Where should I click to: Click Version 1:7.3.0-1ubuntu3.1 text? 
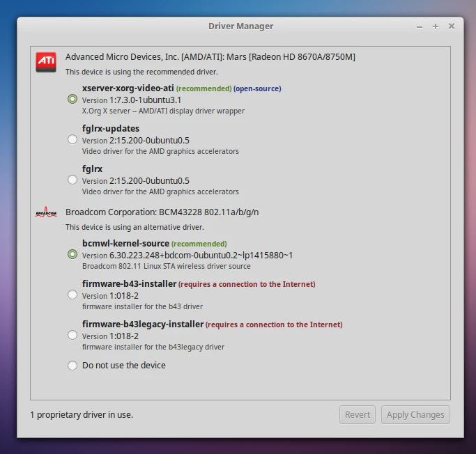[x=132, y=100]
